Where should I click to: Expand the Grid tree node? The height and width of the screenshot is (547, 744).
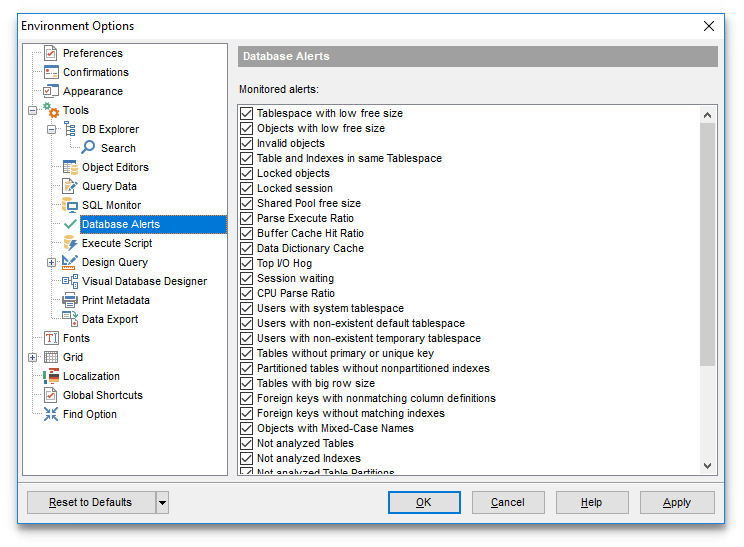coord(33,357)
